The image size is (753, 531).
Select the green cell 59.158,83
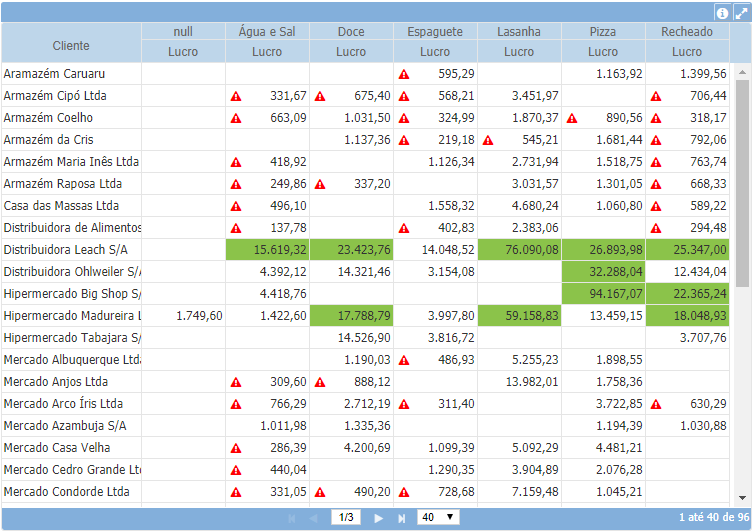(519, 315)
